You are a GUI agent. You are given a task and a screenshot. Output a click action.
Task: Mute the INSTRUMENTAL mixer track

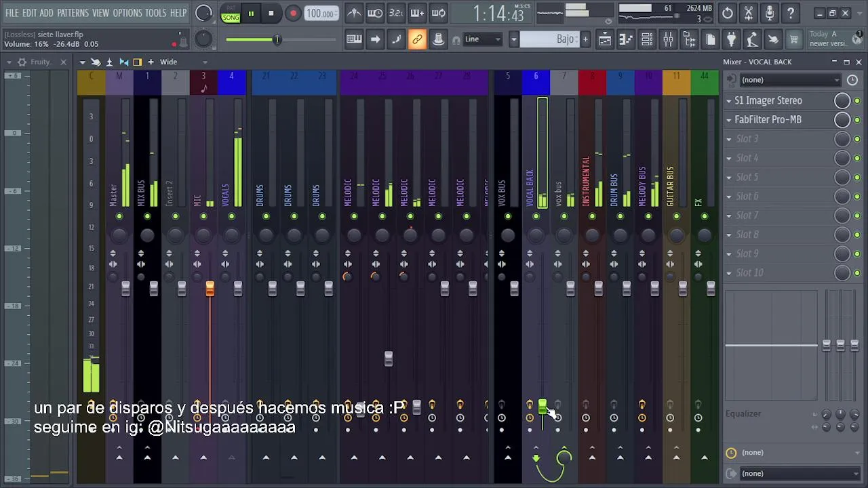[x=592, y=216]
